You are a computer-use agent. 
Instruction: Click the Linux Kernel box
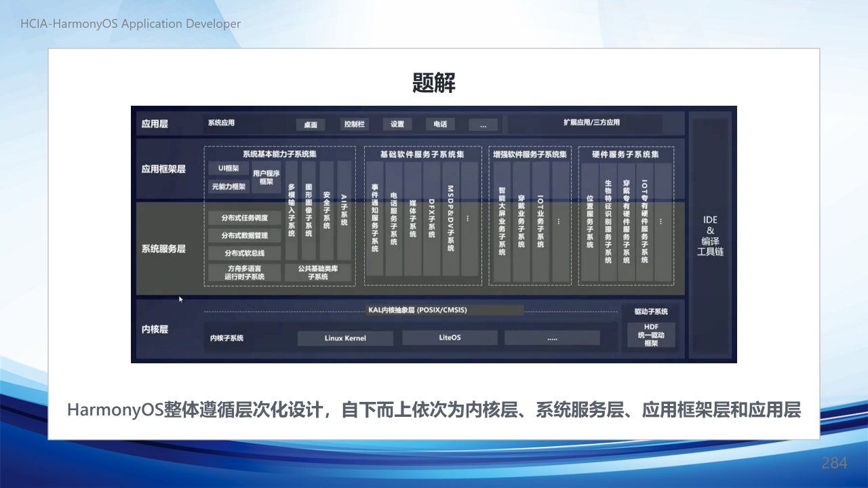tap(345, 338)
